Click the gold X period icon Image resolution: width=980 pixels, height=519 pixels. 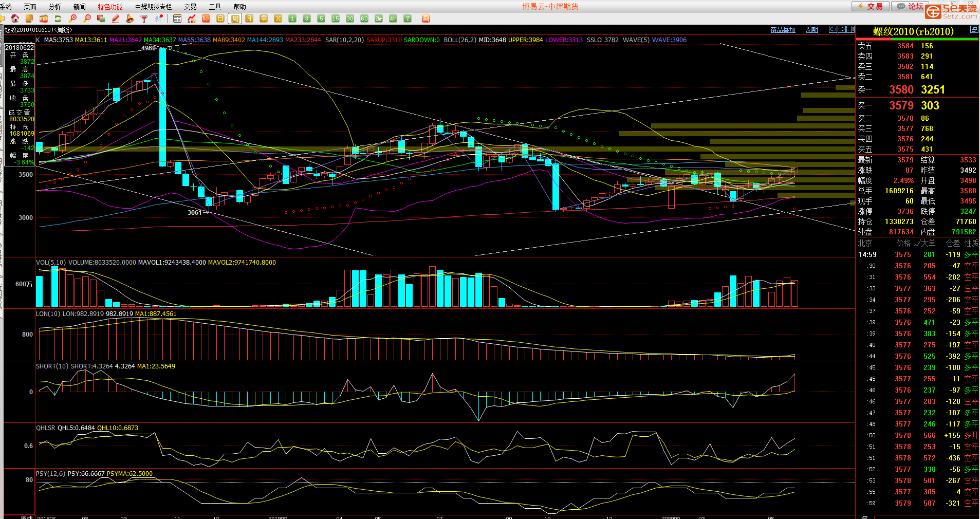click(x=278, y=18)
